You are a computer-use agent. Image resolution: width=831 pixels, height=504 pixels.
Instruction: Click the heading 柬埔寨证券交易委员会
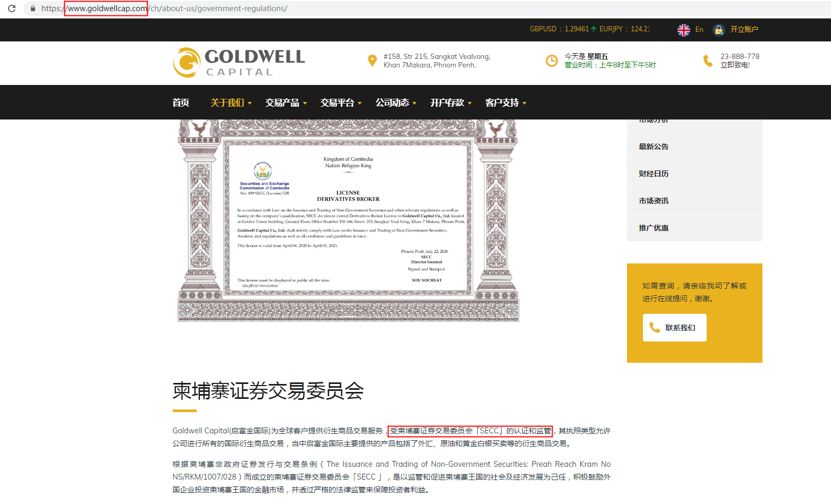[268, 391]
